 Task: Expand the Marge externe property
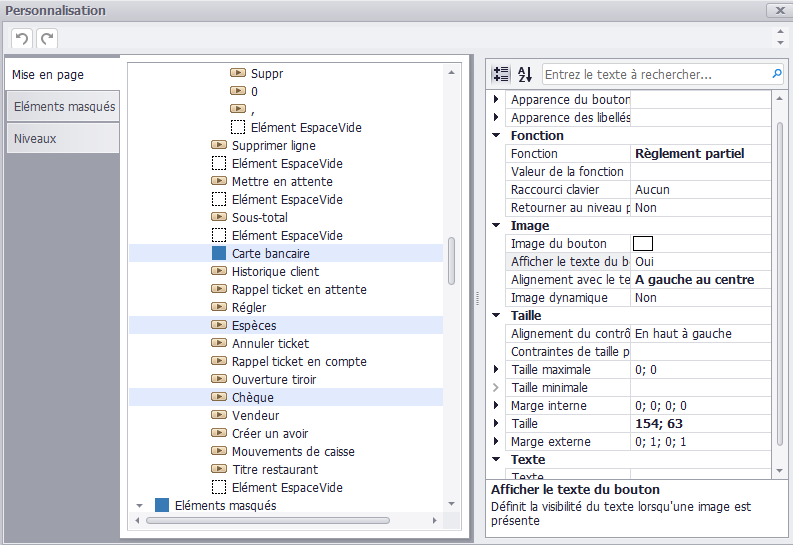(496, 441)
